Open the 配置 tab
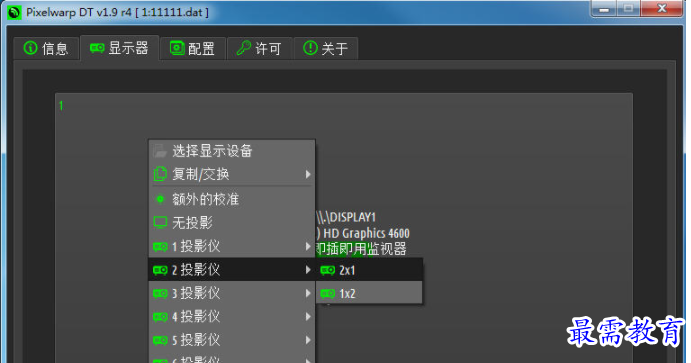691x363 pixels. (x=193, y=48)
